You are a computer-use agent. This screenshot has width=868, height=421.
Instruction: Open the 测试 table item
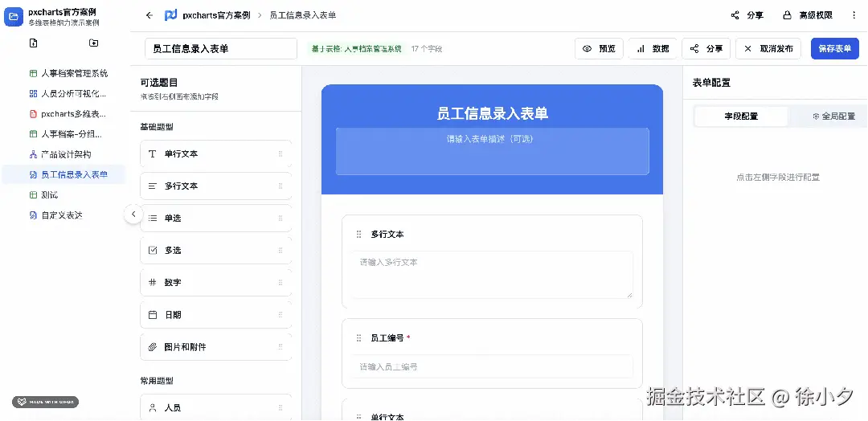click(x=63, y=194)
